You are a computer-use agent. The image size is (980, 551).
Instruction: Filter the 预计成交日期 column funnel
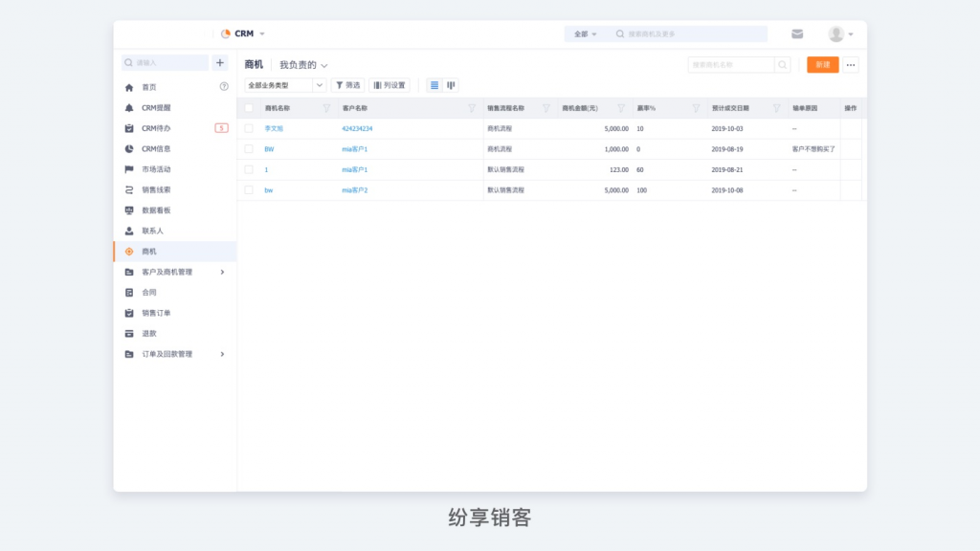[776, 108]
